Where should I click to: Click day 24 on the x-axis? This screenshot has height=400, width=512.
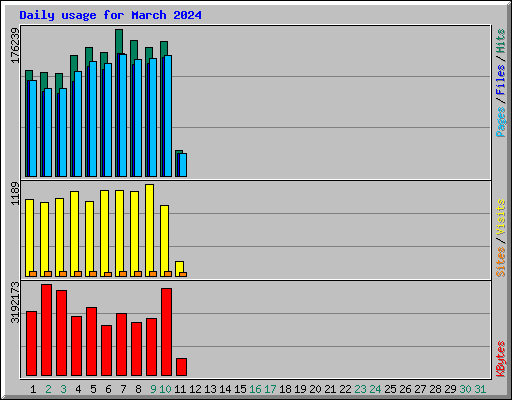pyautogui.click(x=375, y=389)
